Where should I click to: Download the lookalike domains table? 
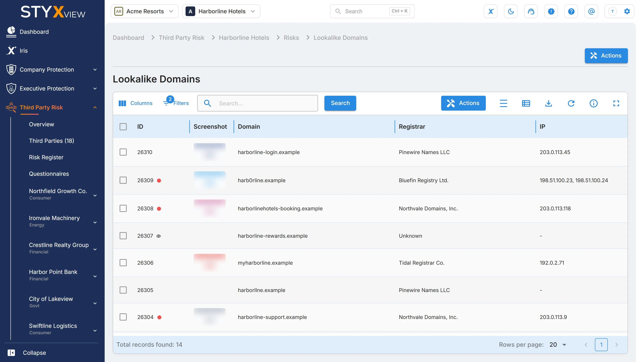[548, 103]
